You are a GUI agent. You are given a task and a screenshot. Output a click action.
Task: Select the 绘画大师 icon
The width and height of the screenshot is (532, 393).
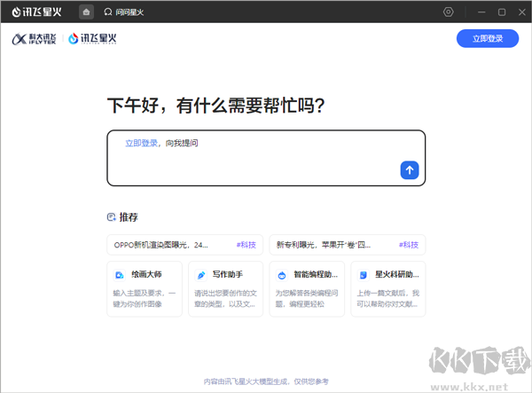119,275
